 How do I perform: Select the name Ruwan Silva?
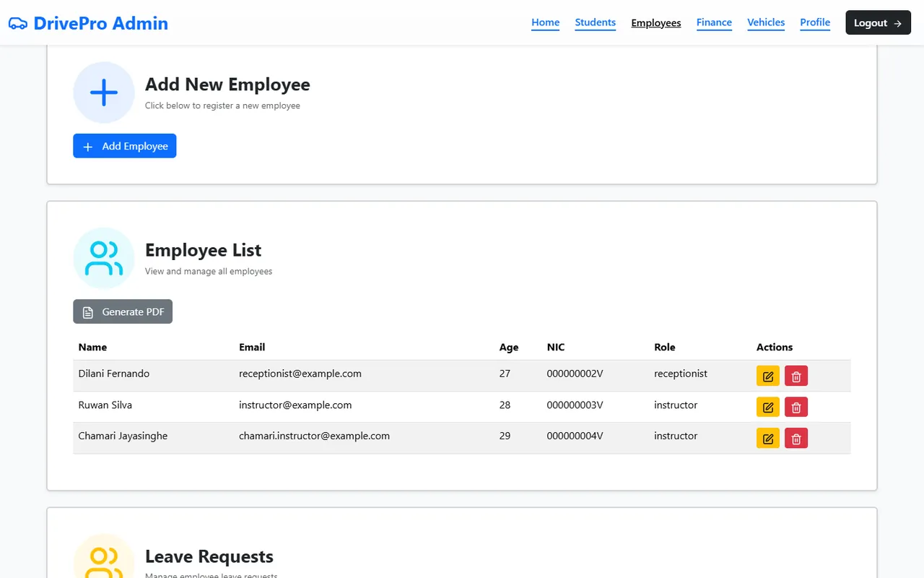(x=105, y=405)
